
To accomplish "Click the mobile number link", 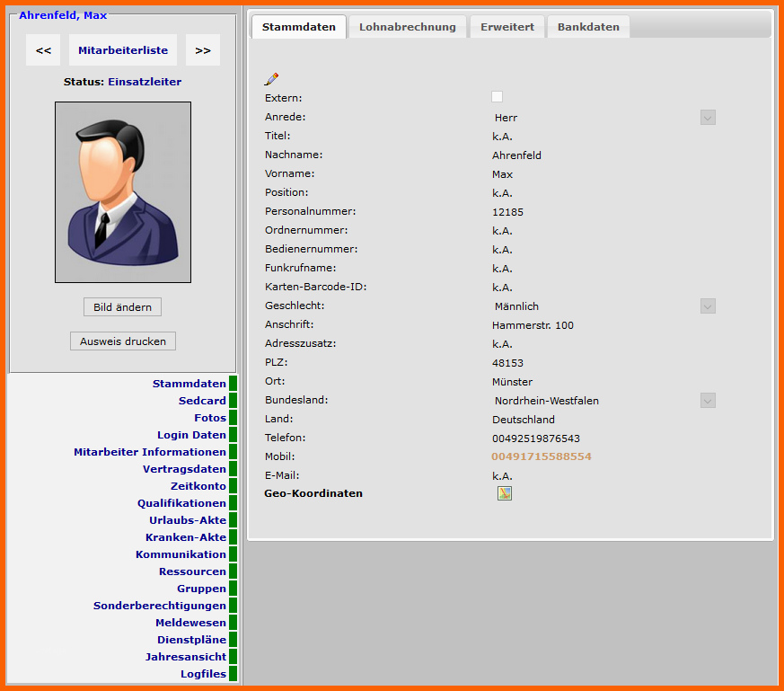I will pos(542,456).
